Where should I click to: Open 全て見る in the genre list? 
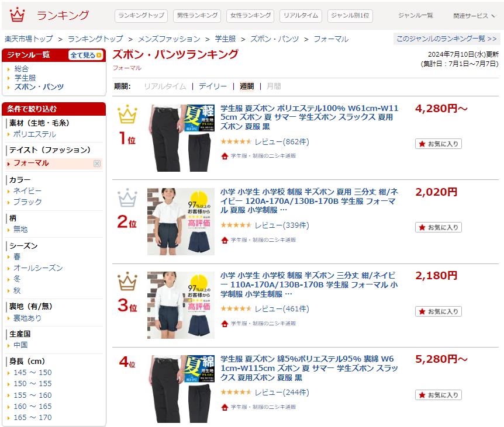85,55
